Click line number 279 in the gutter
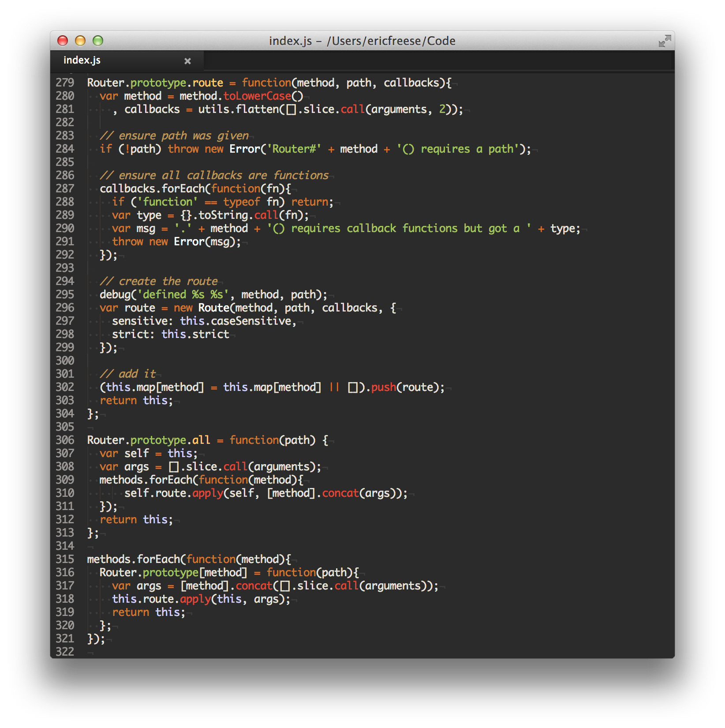The height and width of the screenshot is (728, 725). [65, 83]
